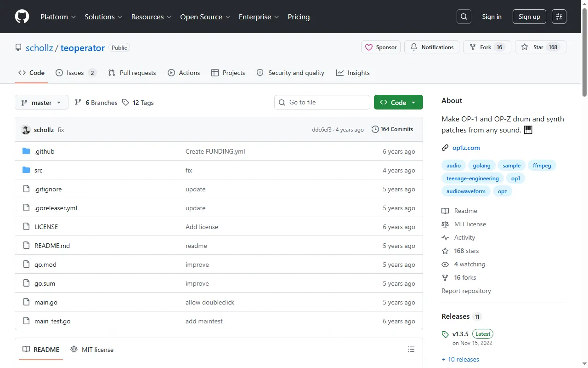The width and height of the screenshot is (588, 368).
Task: Open the appearance settings icon button
Action: 559,17
